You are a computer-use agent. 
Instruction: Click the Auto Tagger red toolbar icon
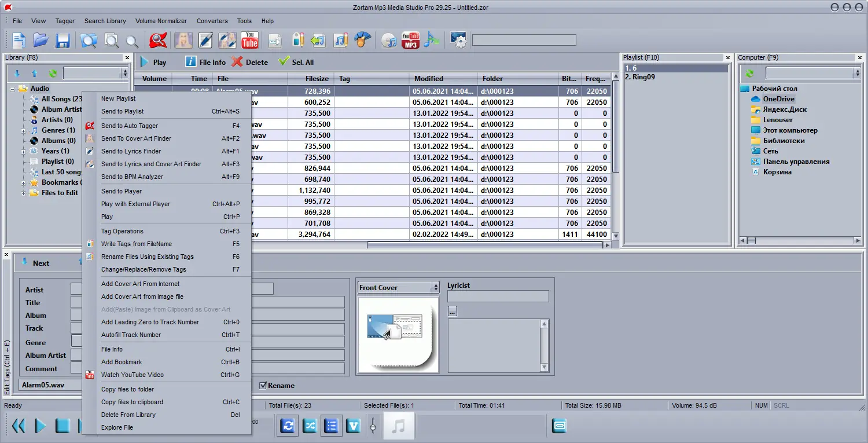tap(157, 40)
